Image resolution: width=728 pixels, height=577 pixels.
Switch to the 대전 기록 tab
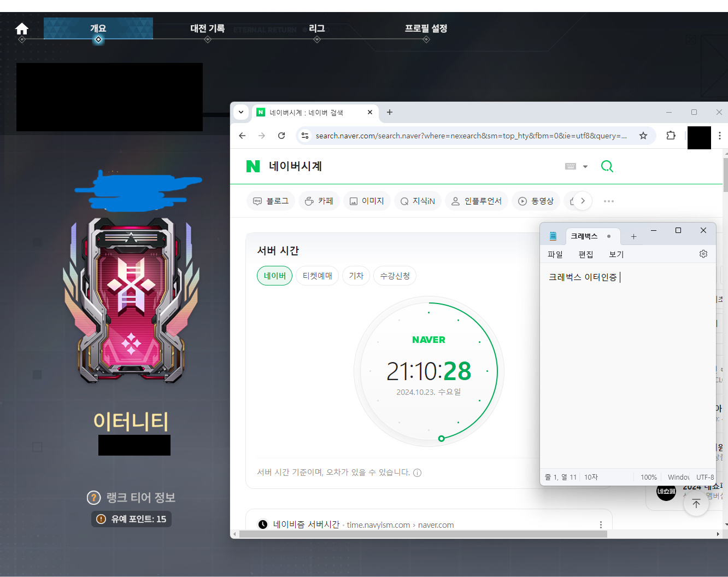(x=208, y=28)
